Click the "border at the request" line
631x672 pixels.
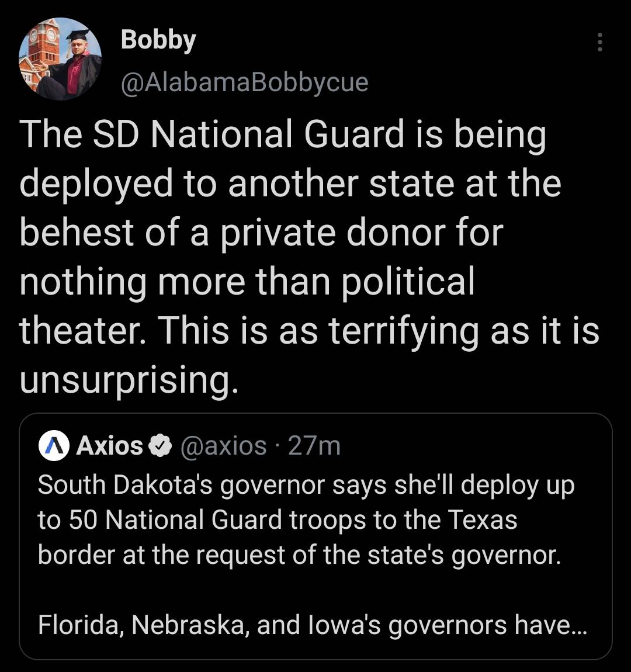pos(299,555)
